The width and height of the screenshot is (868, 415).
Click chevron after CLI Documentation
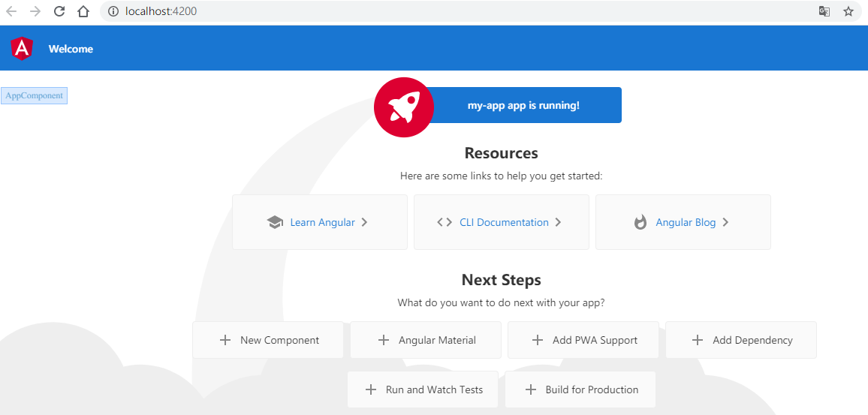coord(558,222)
